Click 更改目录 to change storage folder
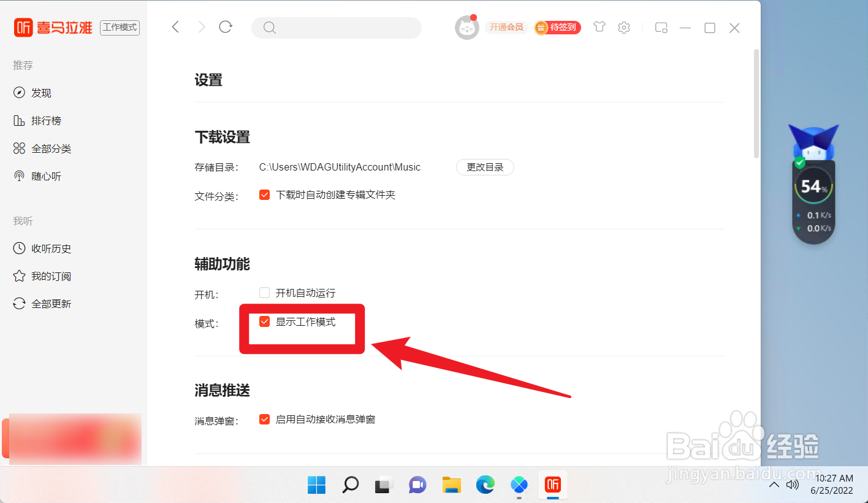Screen dimensions: 868x503 pyautogui.click(x=485, y=167)
